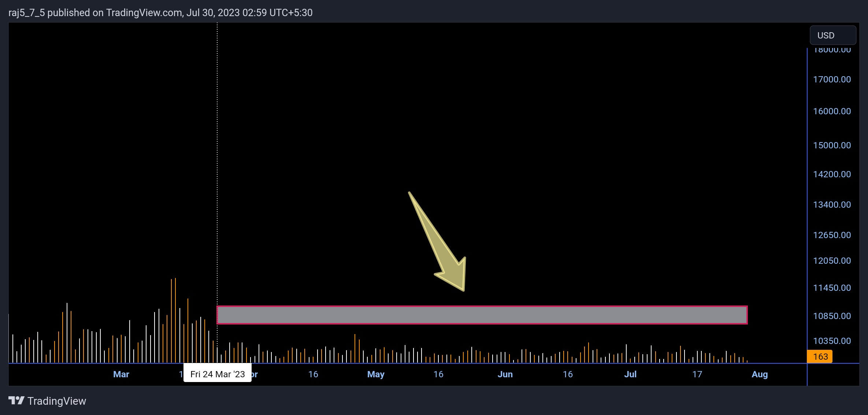This screenshot has width=868, height=415.
Task: Click the 16 date label before Jul
Action: point(568,374)
